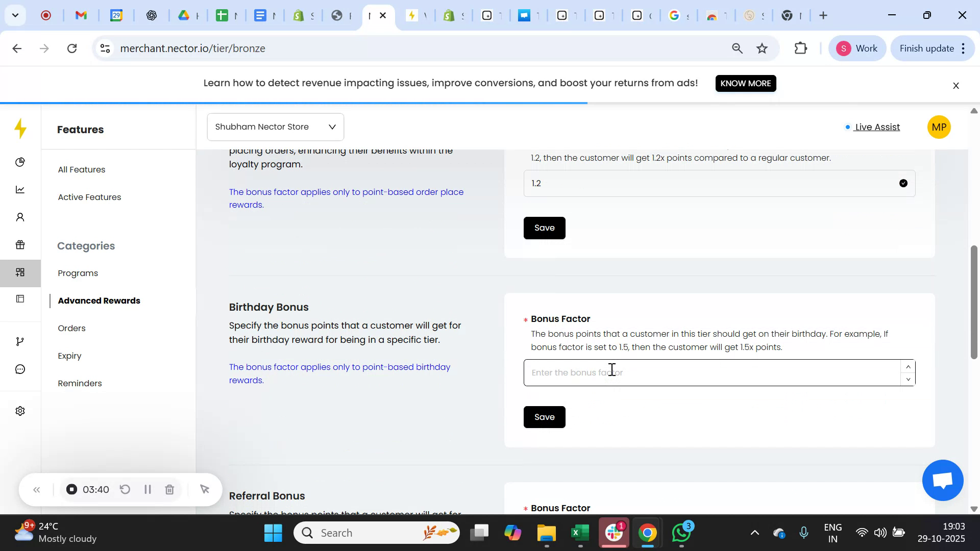This screenshot has width=980, height=551.
Task: Open the analytics pie chart panel
Action: (x=20, y=162)
